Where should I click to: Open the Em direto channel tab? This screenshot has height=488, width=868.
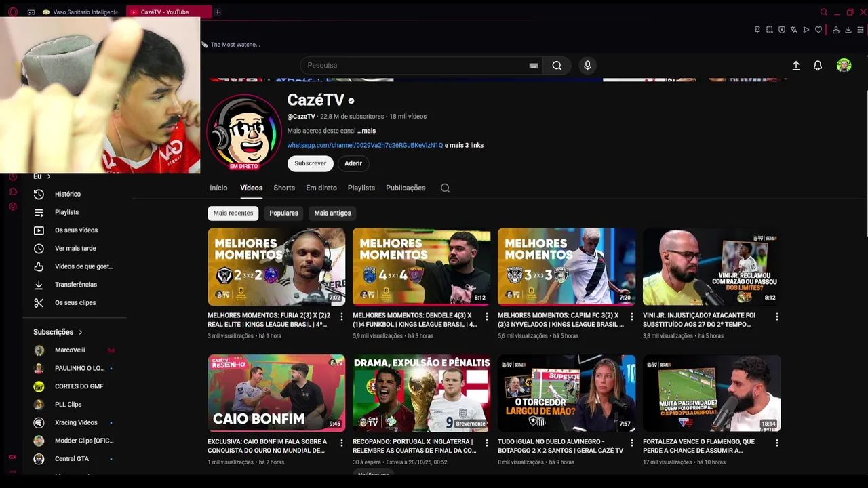click(x=321, y=188)
